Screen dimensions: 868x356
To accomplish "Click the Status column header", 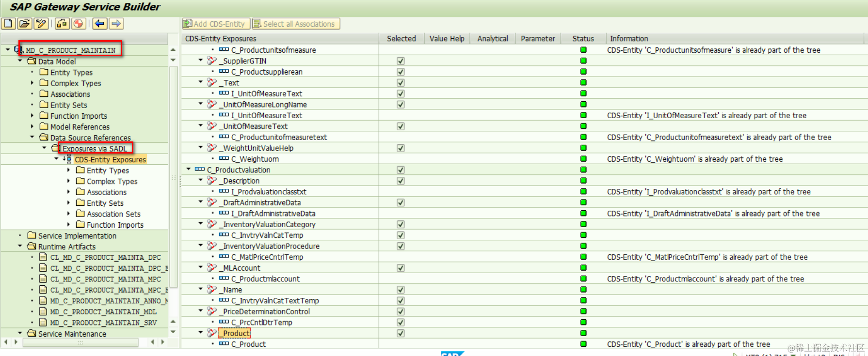I will [583, 38].
